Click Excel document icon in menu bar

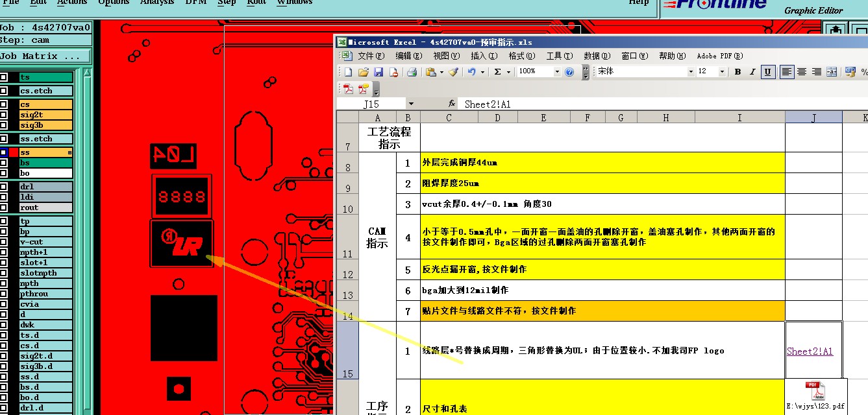[348, 56]
